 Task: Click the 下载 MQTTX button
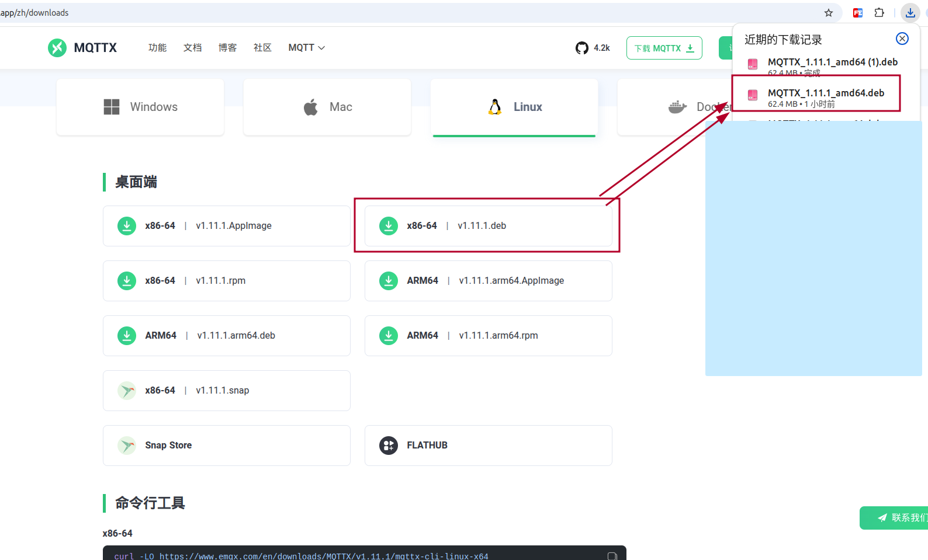tap(664, 48)
